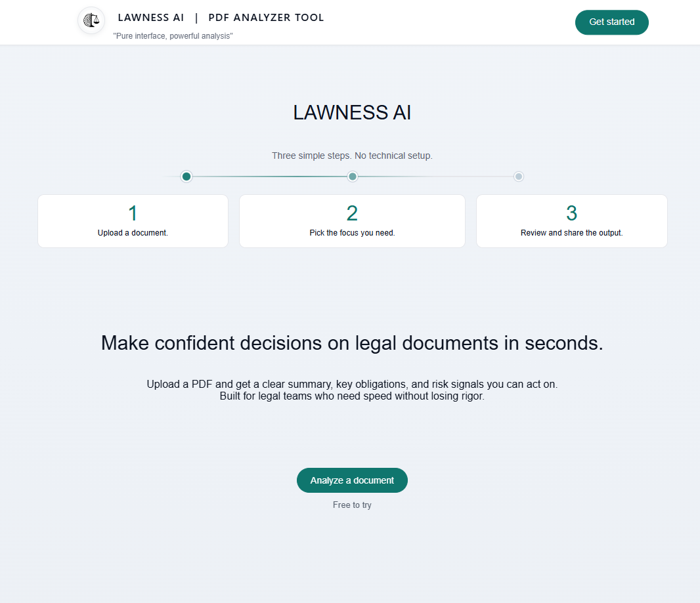
Task: Select the 'Pick the focus you need' card
Action: [352, 221]
